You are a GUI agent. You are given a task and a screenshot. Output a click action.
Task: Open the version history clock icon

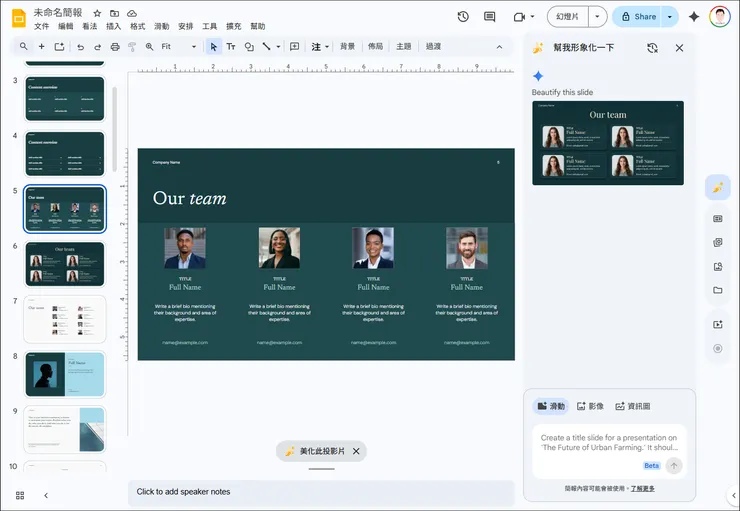463,17
